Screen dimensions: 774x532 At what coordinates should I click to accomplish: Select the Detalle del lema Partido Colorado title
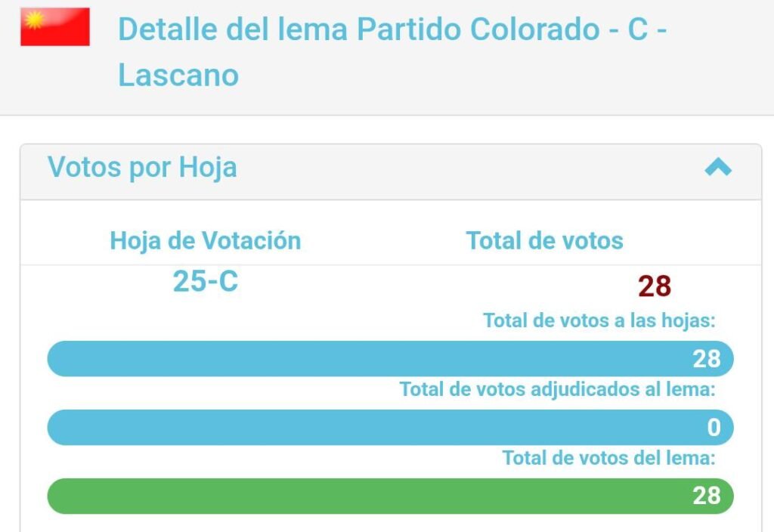coord(392,52)
